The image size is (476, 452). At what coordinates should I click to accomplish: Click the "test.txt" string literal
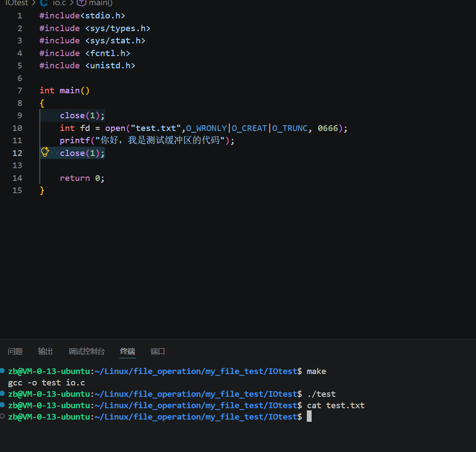(x=156, y=128)
